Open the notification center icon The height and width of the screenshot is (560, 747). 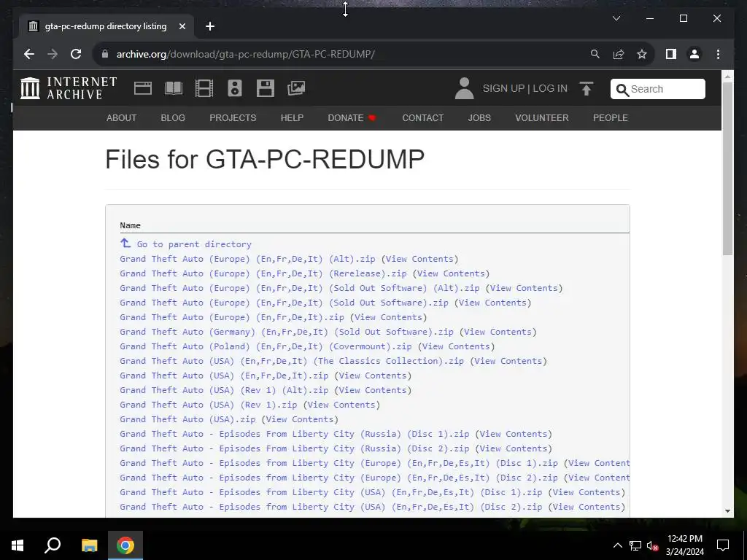pos(723,545)
